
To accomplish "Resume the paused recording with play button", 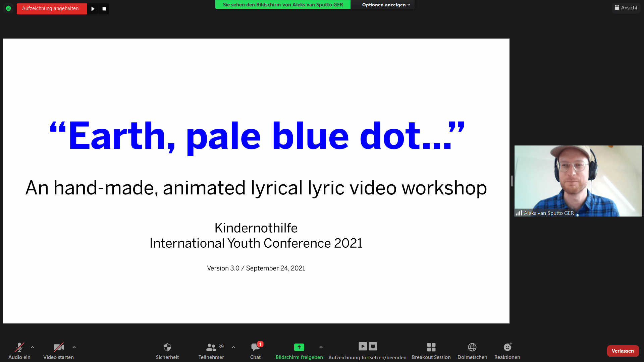I will (x=93, y=9).
